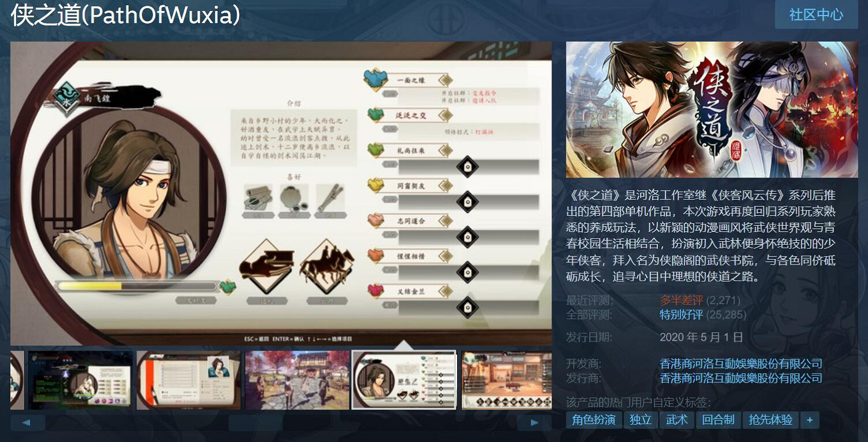This screenshot has width=868, height=442.
Task: Open 多半差评 recent reviews link
Action: pos(681,300)
